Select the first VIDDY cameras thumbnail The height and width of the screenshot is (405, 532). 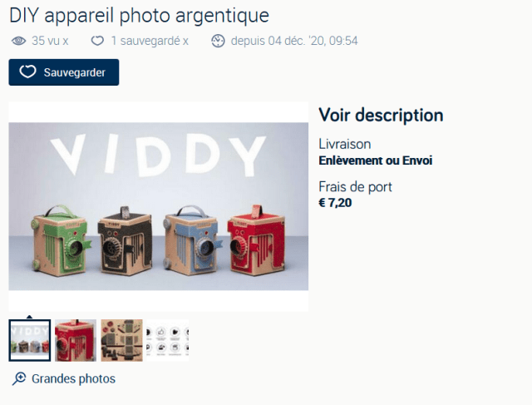click(x=30, y=340)
